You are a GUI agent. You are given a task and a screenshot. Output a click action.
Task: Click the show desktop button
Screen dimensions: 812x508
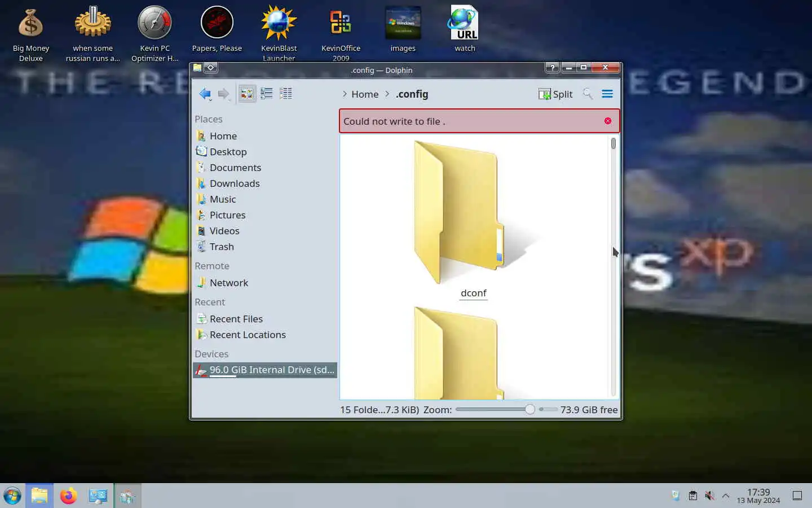[797, 496]
